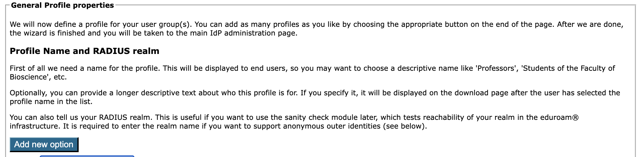Click the word 'infrastructure' in the last paragraph
The height and width of the screenshot is (157, 644).
point(34,126)
